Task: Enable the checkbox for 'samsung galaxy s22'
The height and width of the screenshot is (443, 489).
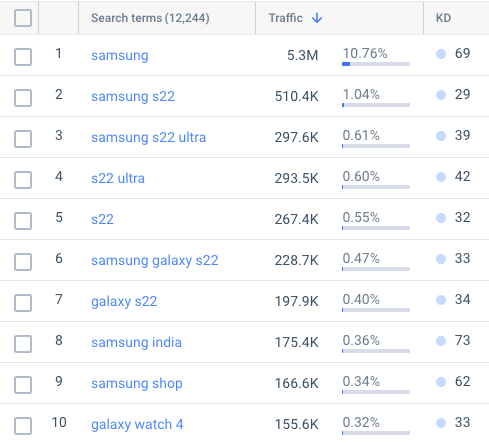Action: pyautogui.click(x=23, y=262)
